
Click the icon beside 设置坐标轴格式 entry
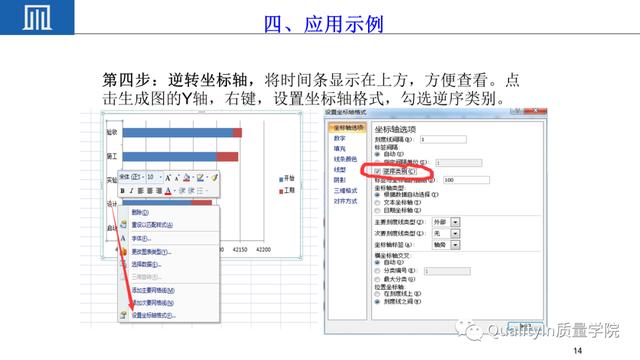pyautogui.click(x=123, y=315)
